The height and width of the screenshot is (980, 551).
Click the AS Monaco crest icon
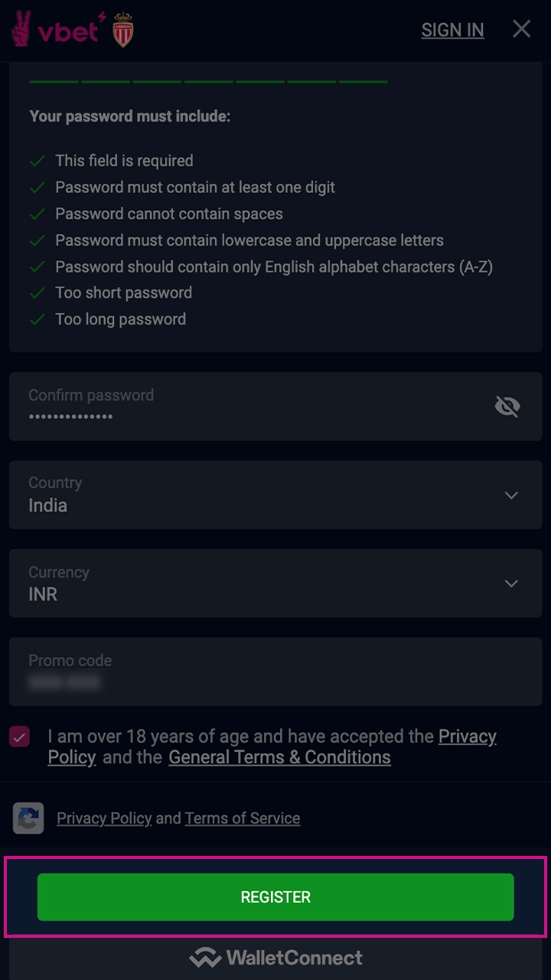pos(123,31)
